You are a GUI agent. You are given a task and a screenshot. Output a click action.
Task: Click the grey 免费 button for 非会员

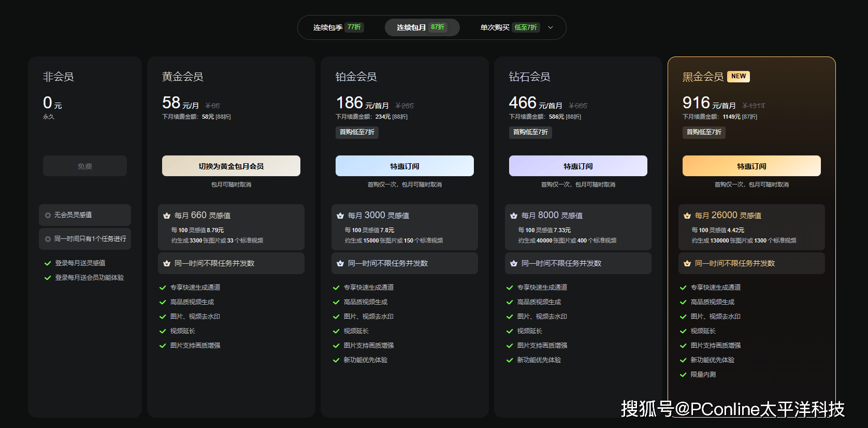(x=85, y=166)
